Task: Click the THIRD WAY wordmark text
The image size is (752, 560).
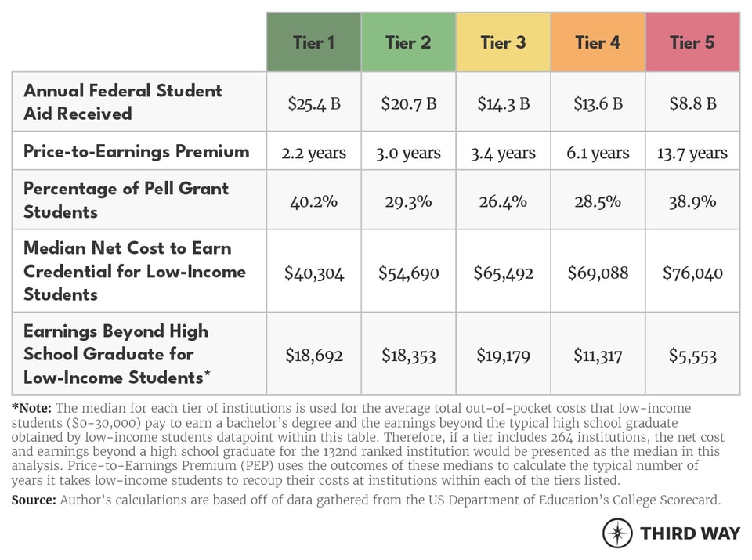Action: tap(690, 533)
